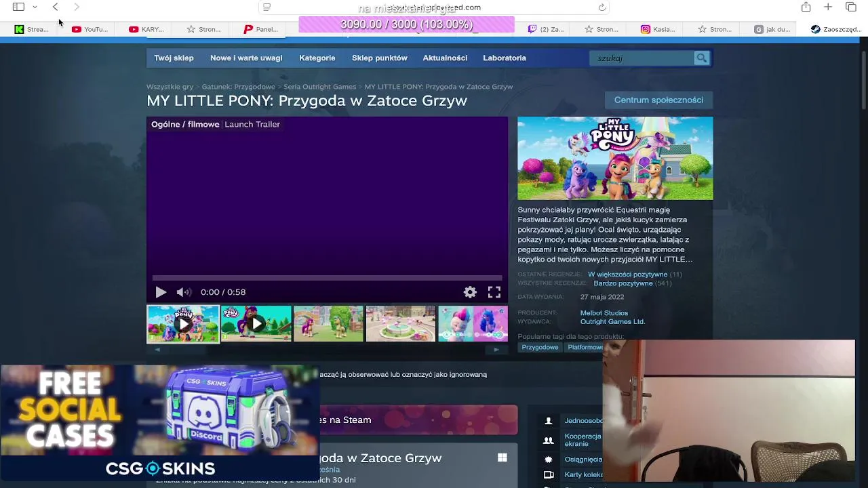Screen dimensions: 868x488
Task: Click the single-player person icon
Action: (x=549, y=421)
